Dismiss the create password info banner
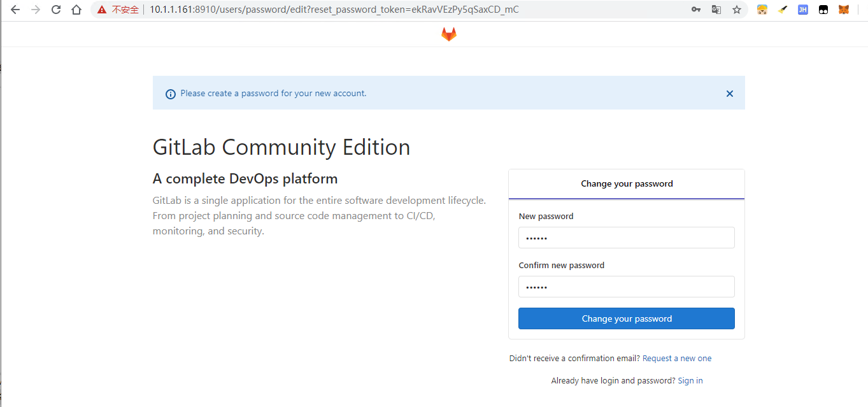868x407 pixels. (730, 94)
